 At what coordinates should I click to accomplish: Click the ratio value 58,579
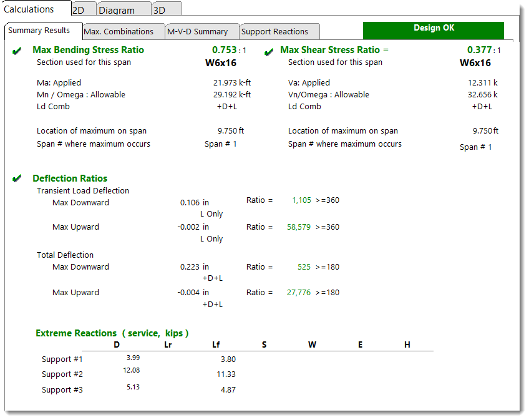point(299,227)
